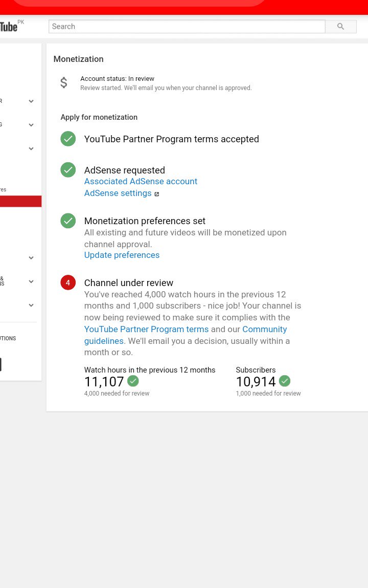Click the green check next to 10,914 subscribers

pyautogui.click(x=285, y=381)
